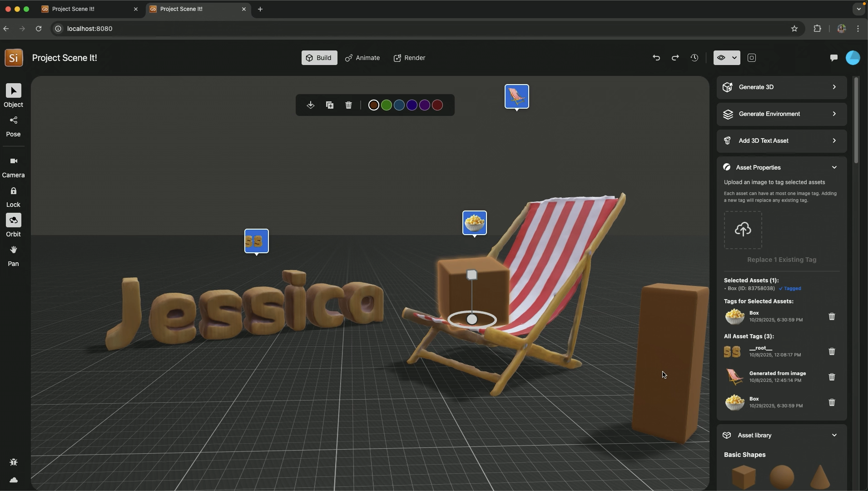Screen dimensions: 868x491
Task: Expand the Generate 3D panel
Action: coord(781,87)
